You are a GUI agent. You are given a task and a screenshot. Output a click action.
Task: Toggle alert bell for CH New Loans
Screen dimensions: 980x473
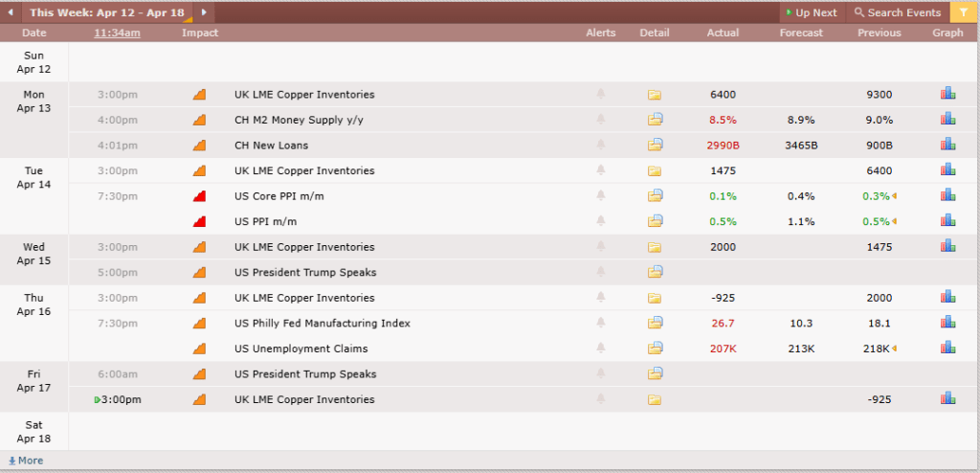pyautogui.click(x=601, y=146)
